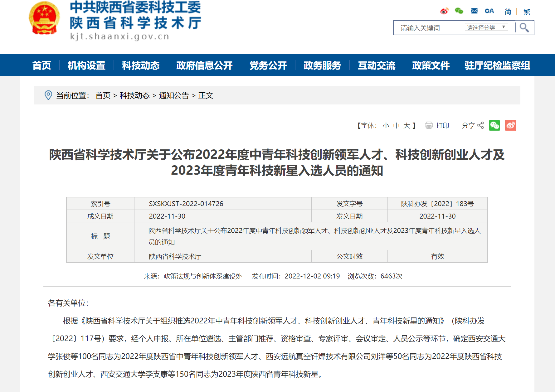Share article via green WeChat button
The height and width of the screenshot is (392, 555).
tap(494, 125)
